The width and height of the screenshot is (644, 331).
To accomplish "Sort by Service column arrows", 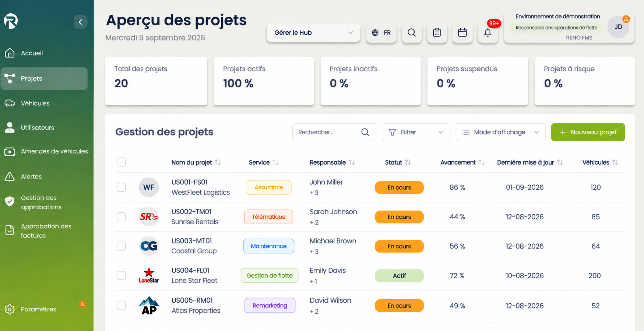I will click(x=275, y=162).
